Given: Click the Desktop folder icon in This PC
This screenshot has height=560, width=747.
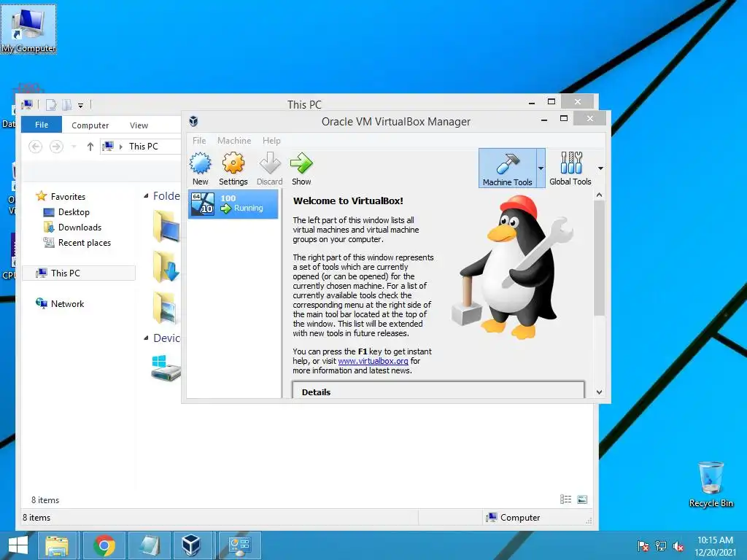Looking at the screenshot, I should point(167,226).
